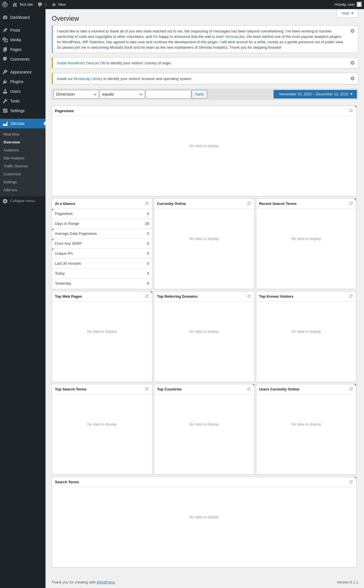Dismiss the Browscap Library notice

pyautogui.click(x=352, y=79)
